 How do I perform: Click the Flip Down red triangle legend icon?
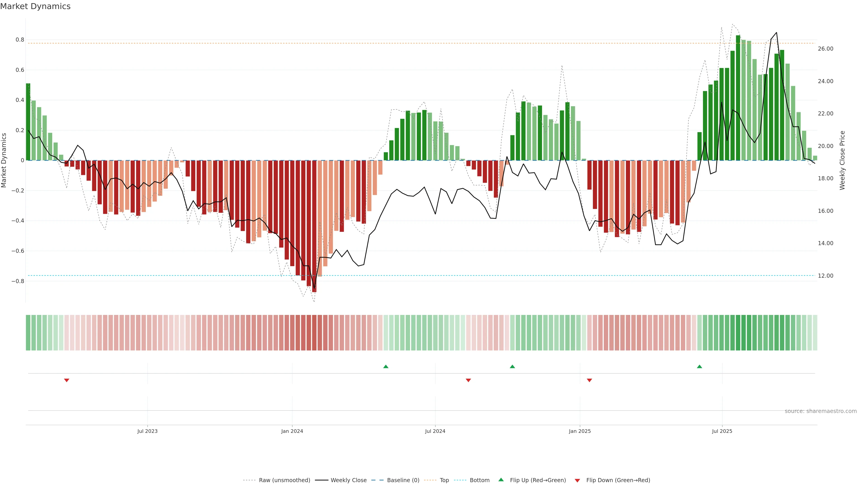[x=577, y=481]
